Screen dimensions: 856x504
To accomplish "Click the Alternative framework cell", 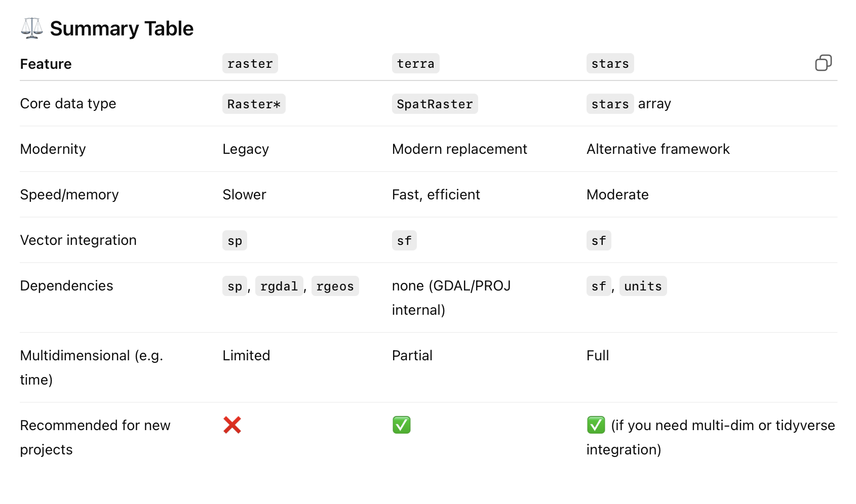I will pos(658,149).
